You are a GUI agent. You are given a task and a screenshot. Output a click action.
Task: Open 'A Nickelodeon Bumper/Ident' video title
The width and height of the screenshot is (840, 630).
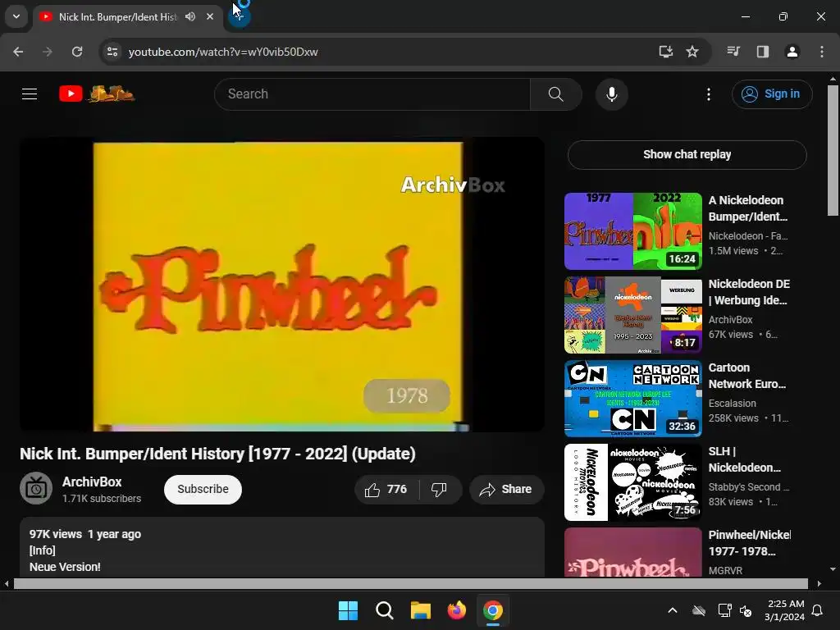(748, 208)
